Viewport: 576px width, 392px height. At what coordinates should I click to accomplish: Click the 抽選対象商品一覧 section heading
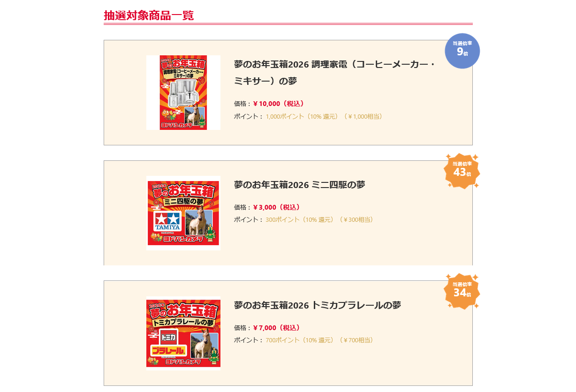coord(149,15)
